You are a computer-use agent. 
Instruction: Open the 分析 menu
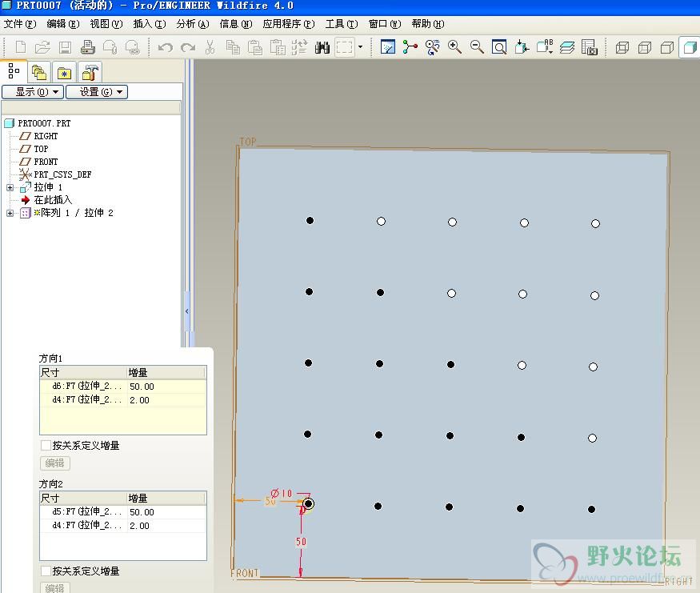193,24
